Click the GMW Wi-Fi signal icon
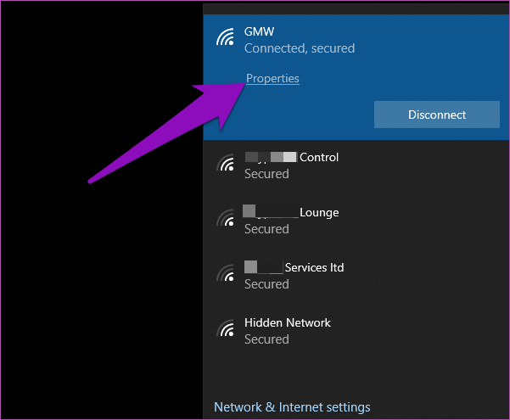The width and height of the screenshot is (510, 420). click(225, 36)
